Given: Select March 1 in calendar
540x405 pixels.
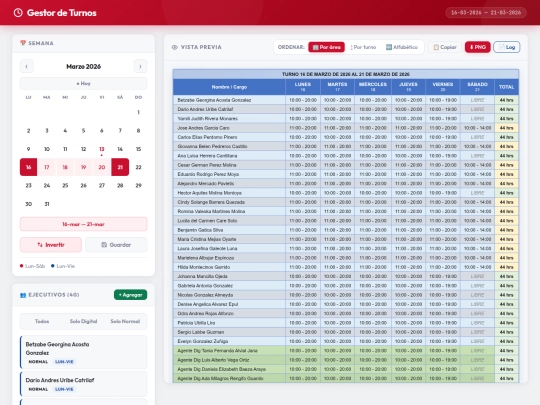Looking at the screenshot, I should click(138, 112).
